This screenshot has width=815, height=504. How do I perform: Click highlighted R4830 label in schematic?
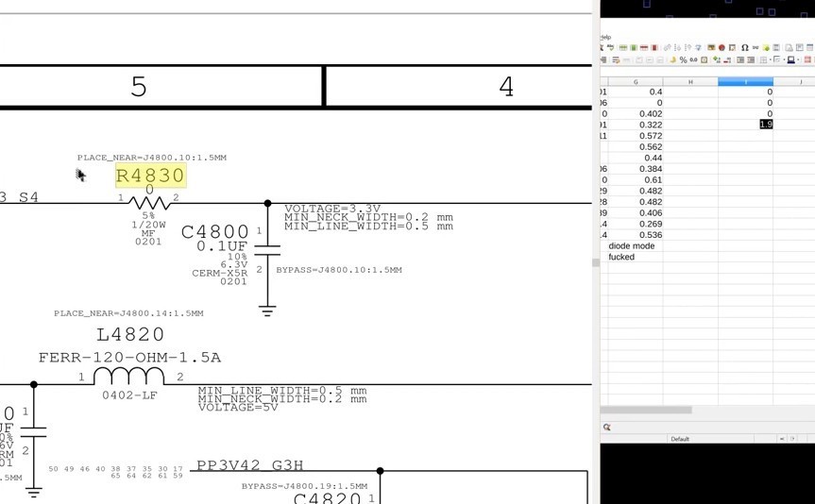[150, 176]
